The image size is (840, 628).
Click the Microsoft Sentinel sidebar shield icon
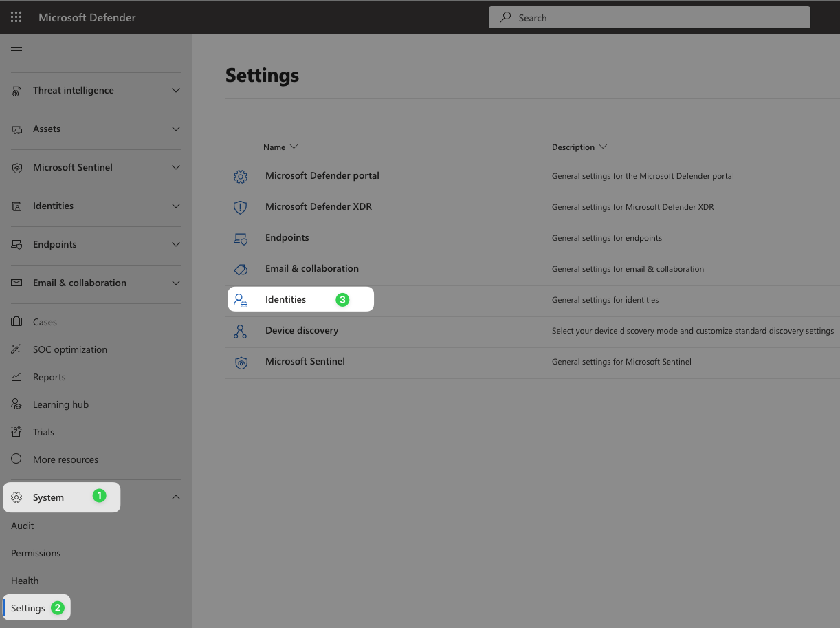17,168
